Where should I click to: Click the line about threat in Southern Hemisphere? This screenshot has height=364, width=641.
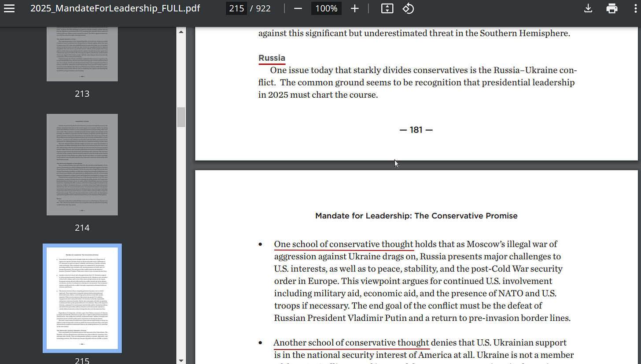click(414, 33)
